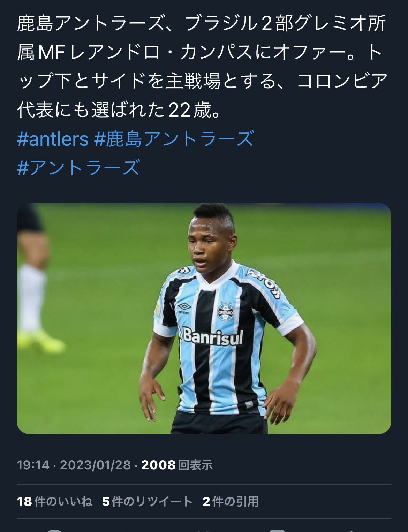Tap the 19:14 tweet timestamp
Screen dimensions: 408x532
coord(33,465)
